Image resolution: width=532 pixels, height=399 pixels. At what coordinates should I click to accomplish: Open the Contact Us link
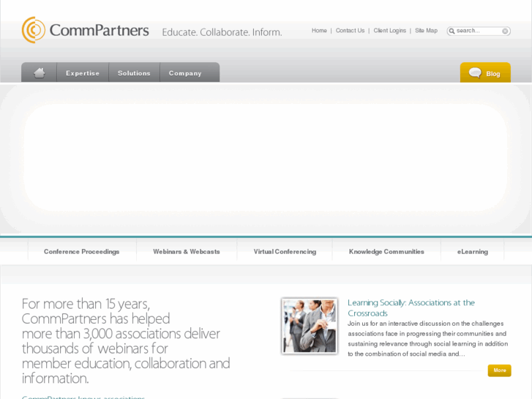pyautogui.click(x=350, y=31)
